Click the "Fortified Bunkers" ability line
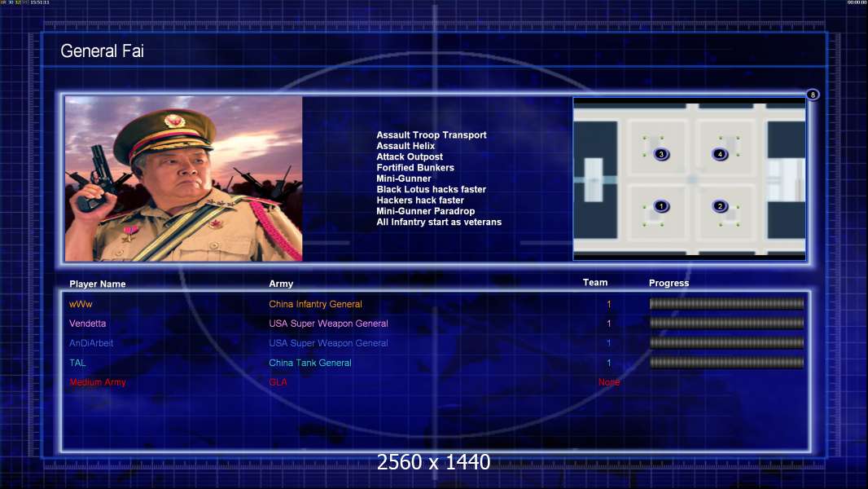The width and height of the screenshot is (868, 489). (415, 167)
